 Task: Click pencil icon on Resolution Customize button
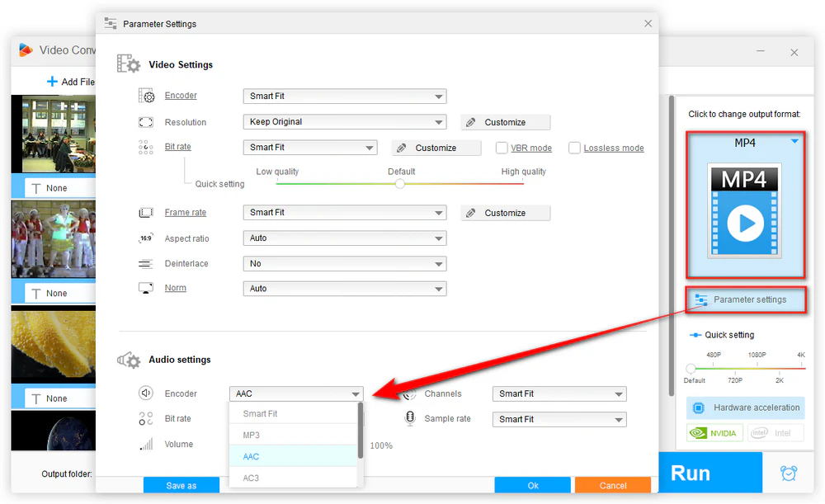coord(471,122)
